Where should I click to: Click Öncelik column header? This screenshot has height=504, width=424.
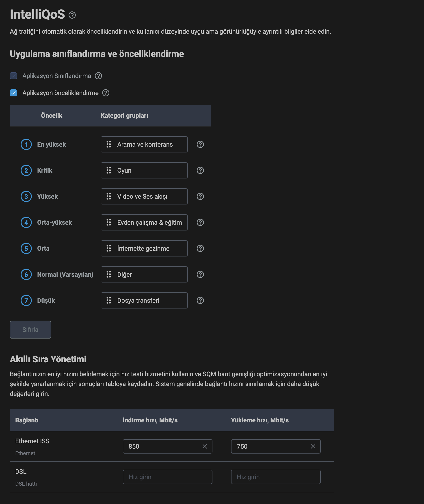(x=52, y=115)
